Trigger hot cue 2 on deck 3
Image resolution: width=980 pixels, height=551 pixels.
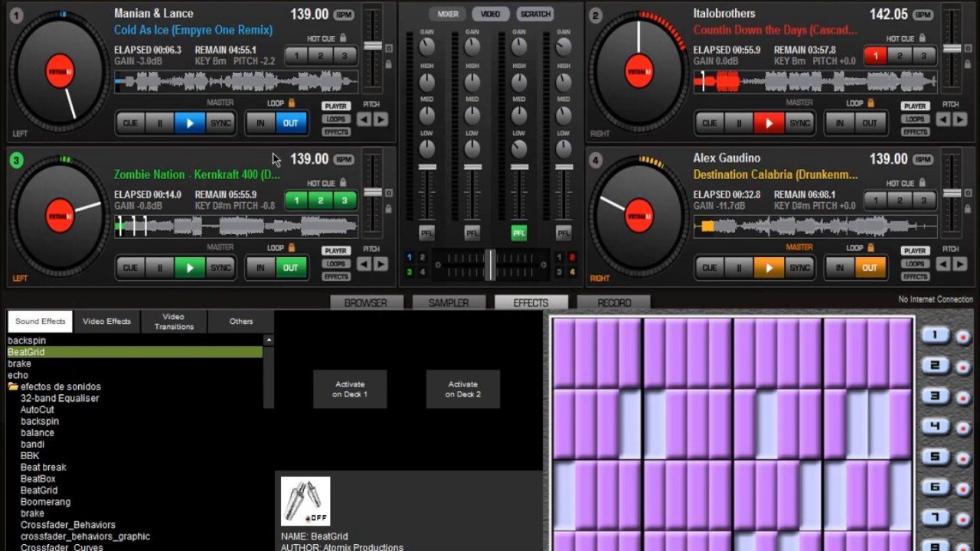[321, 201]
